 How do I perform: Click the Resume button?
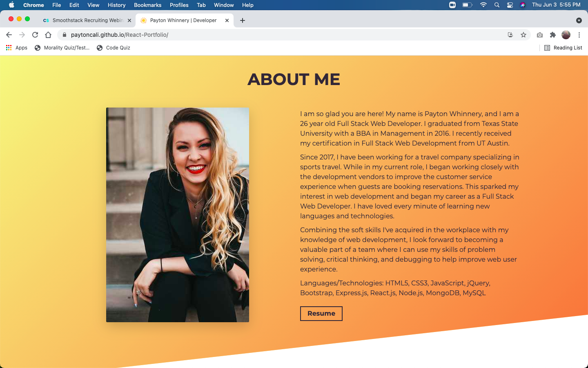point(321,314)
